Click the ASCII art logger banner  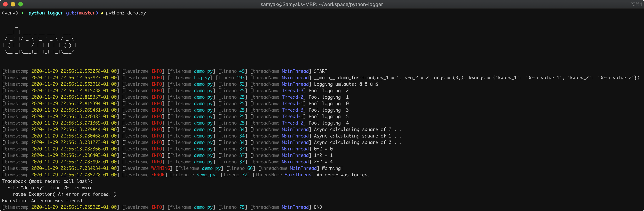39,41
